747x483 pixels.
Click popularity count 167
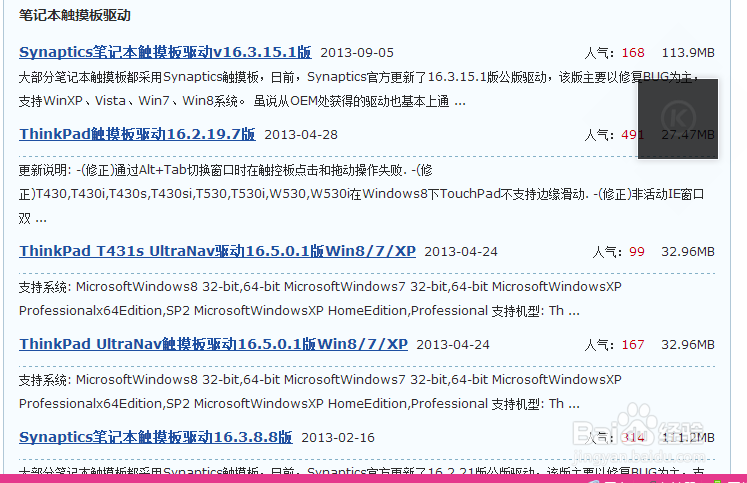tap(633, 344)
